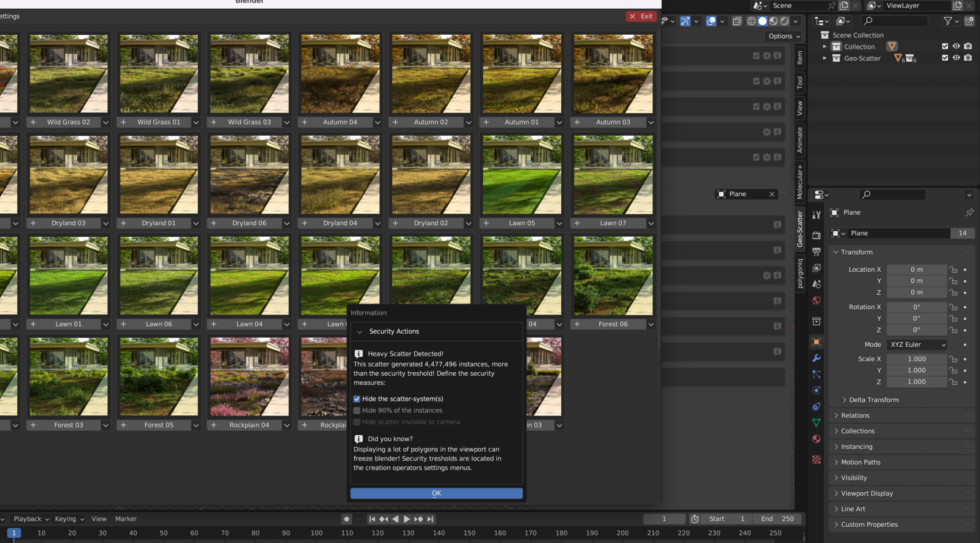Jump to the timeline end frame

[430, 519]
